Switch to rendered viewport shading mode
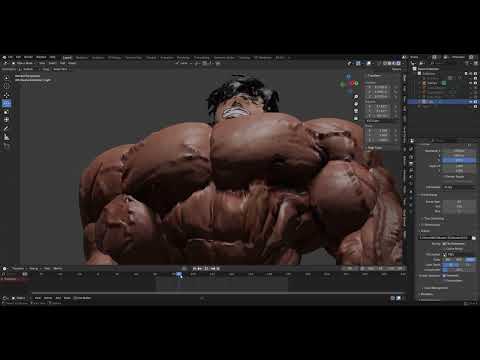Image resolution: width=480 pixels, height=360 pixels. [399, 63]
